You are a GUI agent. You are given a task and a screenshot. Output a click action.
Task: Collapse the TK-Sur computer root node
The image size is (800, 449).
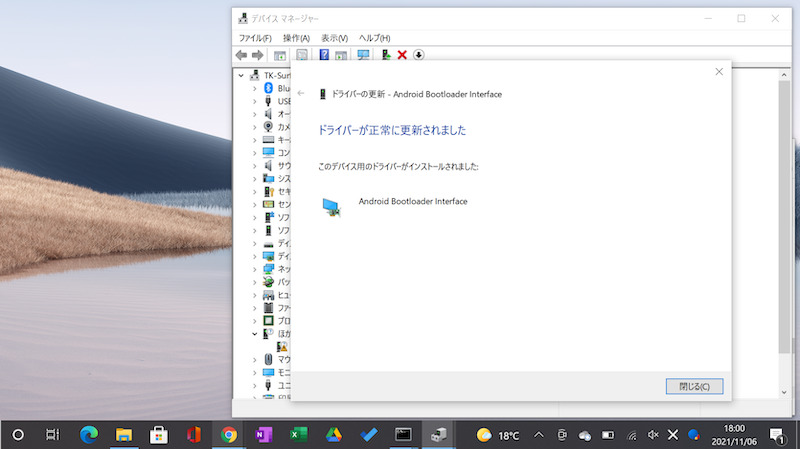point(241,75)
